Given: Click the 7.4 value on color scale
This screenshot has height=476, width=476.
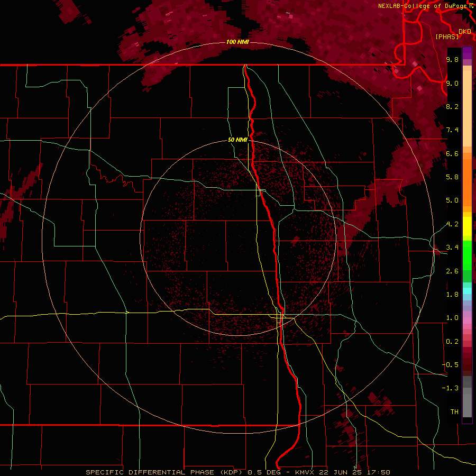Looking at the screenshot, I should 452,130.
